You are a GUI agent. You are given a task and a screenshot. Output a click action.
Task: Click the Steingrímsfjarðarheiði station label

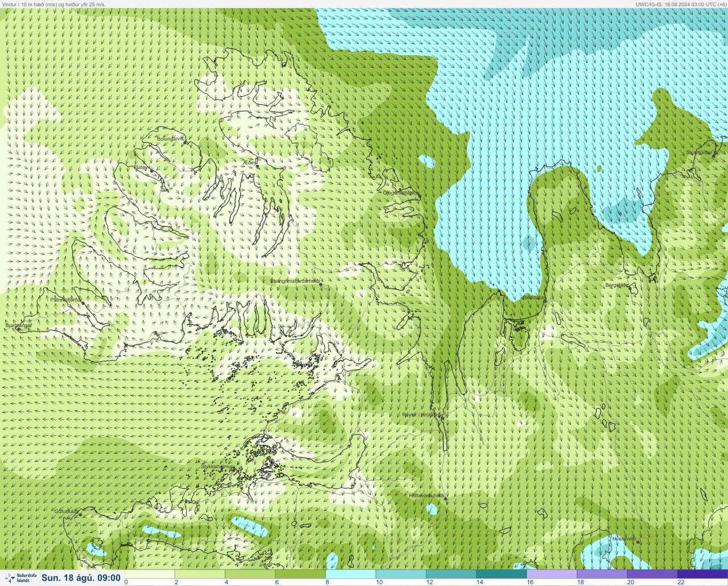point(295,281)
